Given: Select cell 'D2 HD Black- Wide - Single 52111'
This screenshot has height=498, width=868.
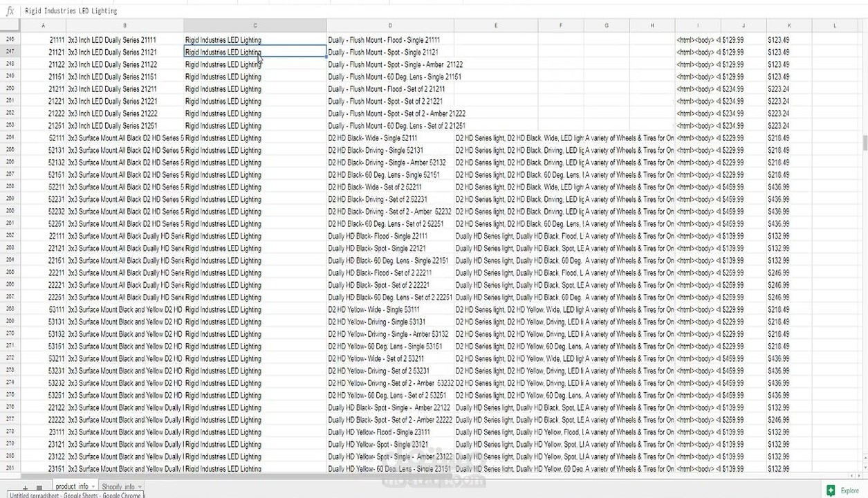Looking at the screenshot, I should tap(390, 138).
